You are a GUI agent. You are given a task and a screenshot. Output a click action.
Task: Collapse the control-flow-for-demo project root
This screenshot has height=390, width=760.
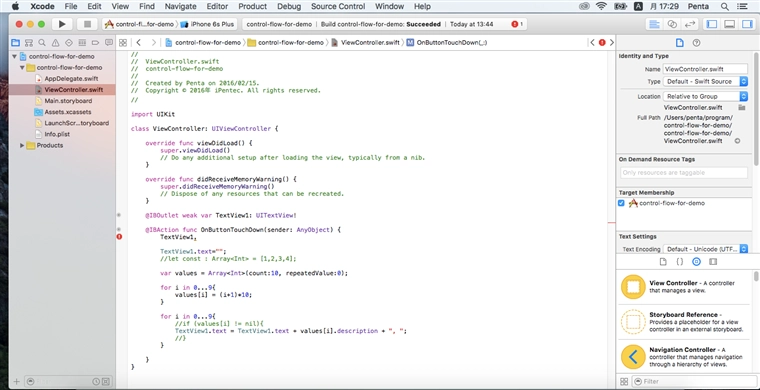15,57
